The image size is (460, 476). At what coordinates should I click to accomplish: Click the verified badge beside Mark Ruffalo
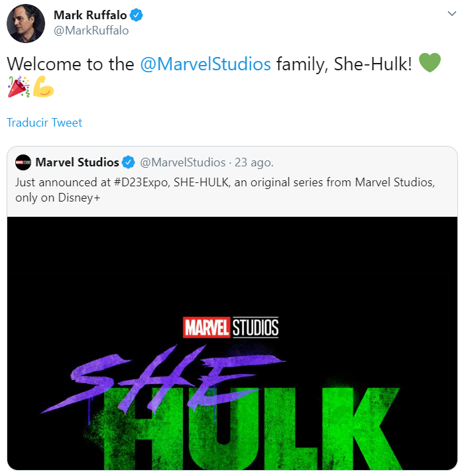pyautogui.click(x=137, y=15)
